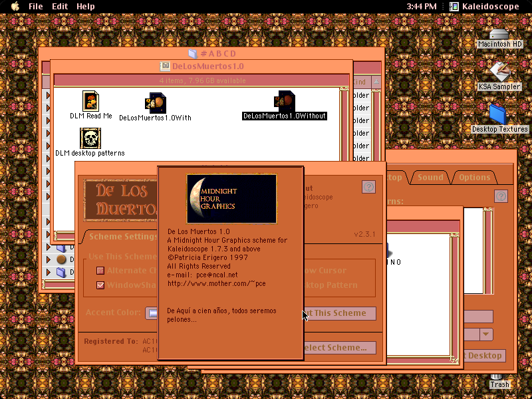This screenshot has width=532, height=399.
Task: Open the Kaleidoscope application menu
Action: 485,6
